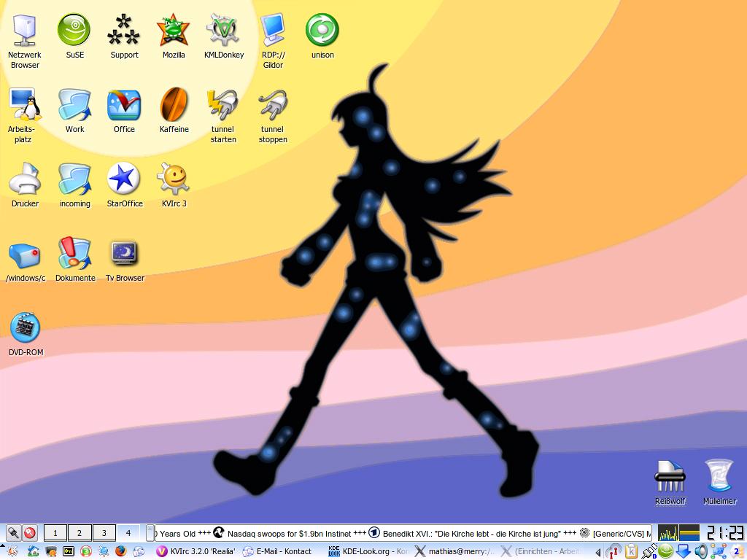747x560 pixels.
Task: Launch Mozilla from the desktop
Action: (174, 36)
